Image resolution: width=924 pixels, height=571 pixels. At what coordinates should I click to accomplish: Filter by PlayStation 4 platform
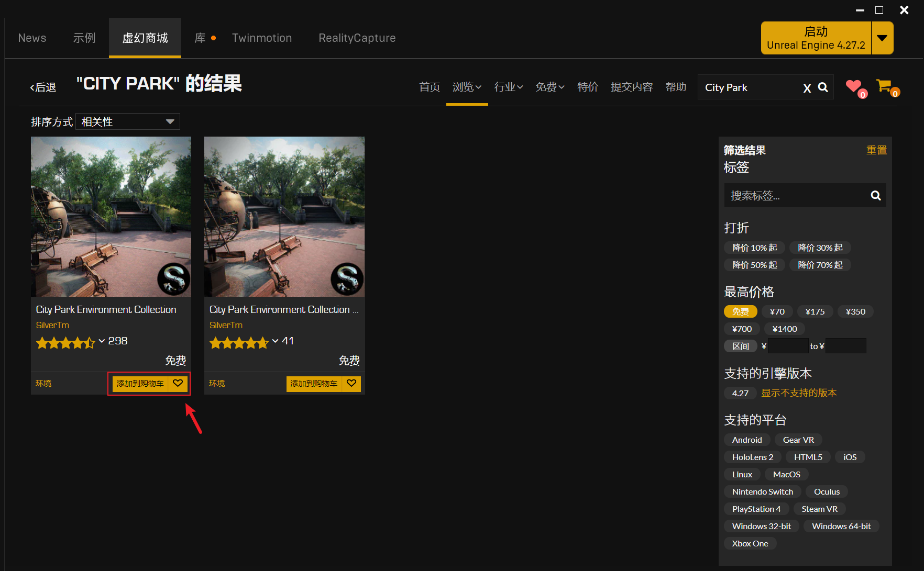click(756, 509)
